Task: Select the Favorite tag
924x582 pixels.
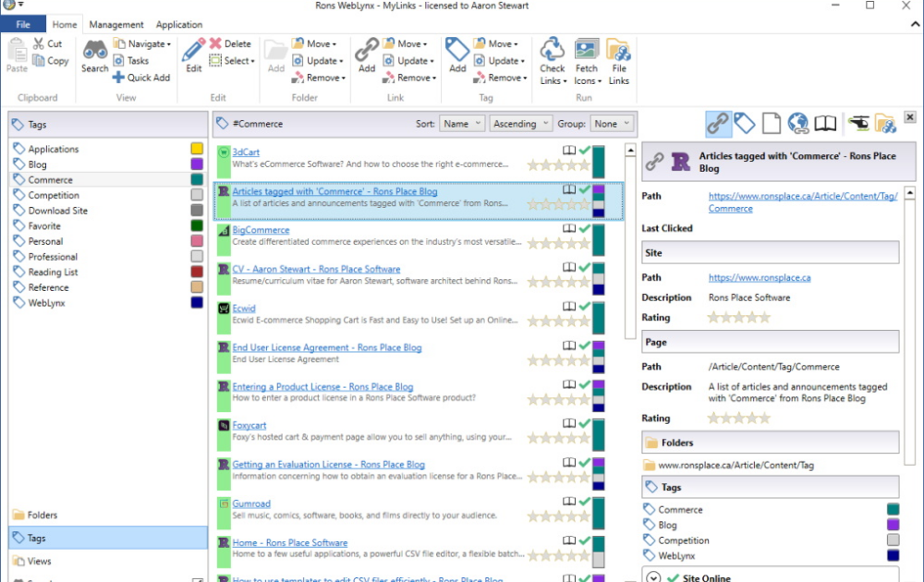Action: coord(108,225)
